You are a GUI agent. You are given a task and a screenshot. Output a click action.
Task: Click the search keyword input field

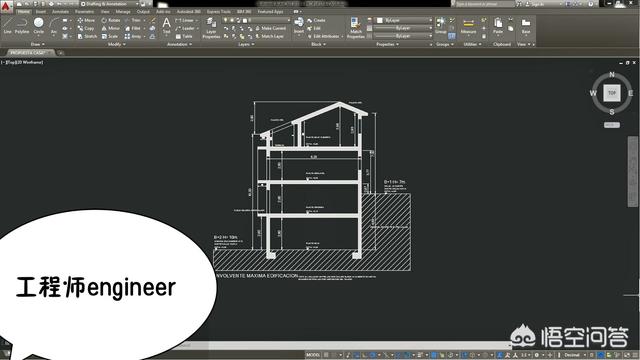click(484, 4)
